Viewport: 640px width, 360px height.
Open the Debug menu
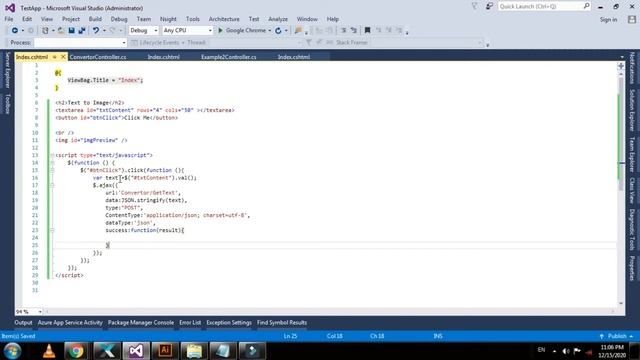tap(119, 19)
